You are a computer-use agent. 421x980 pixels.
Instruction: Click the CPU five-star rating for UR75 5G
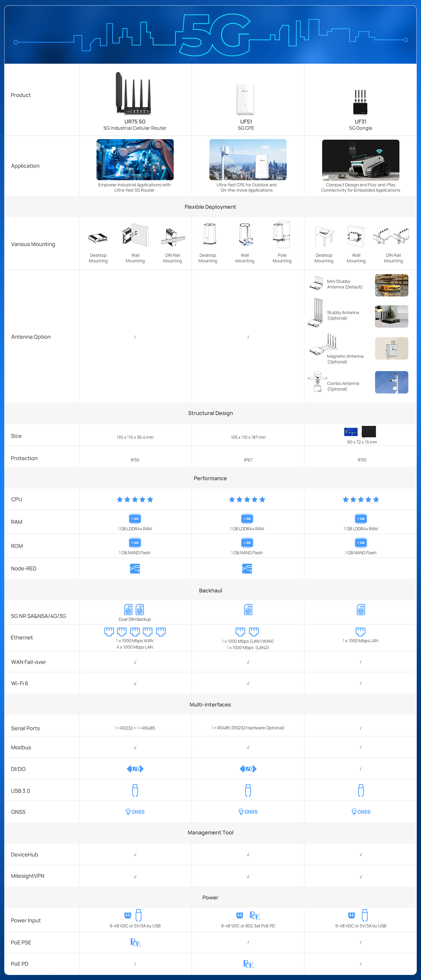pyautogui.click(x=135, y=499)
